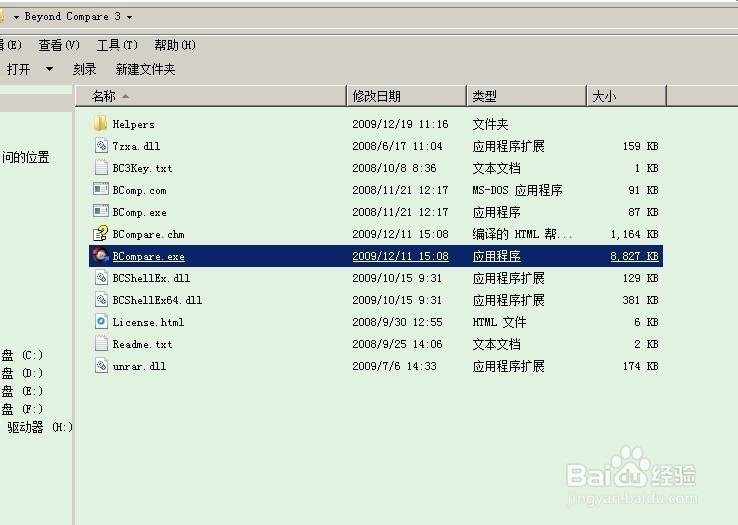Screen dimensions: 738x525
Task: Select the C: drive in the sidebar
Action: click(x=22, y=355)
